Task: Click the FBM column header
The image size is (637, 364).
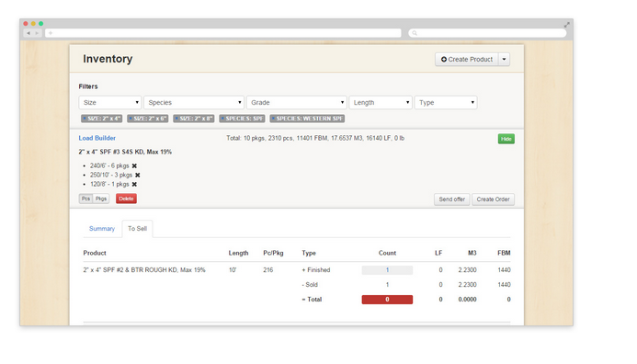Action: click(x=504, y=253)
